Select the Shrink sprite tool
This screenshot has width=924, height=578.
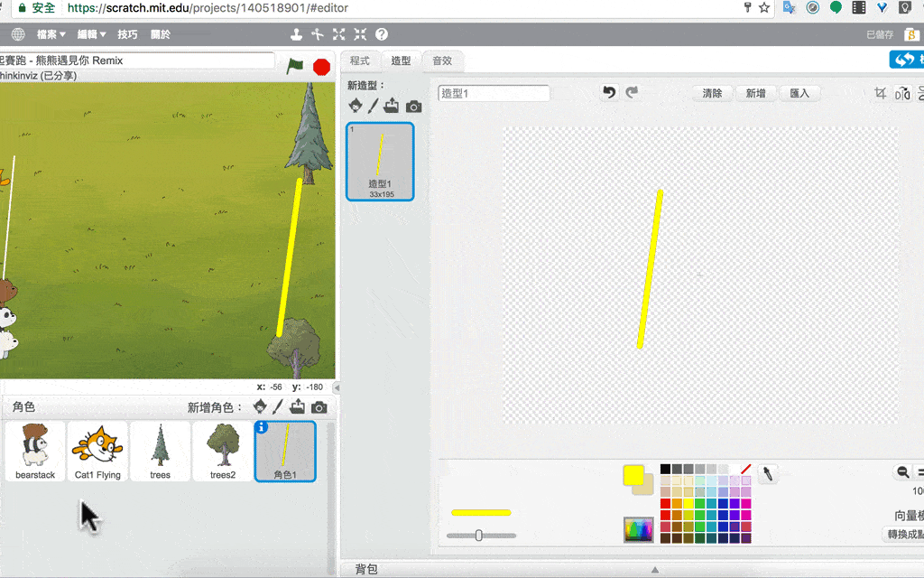[x=360, y=34]
